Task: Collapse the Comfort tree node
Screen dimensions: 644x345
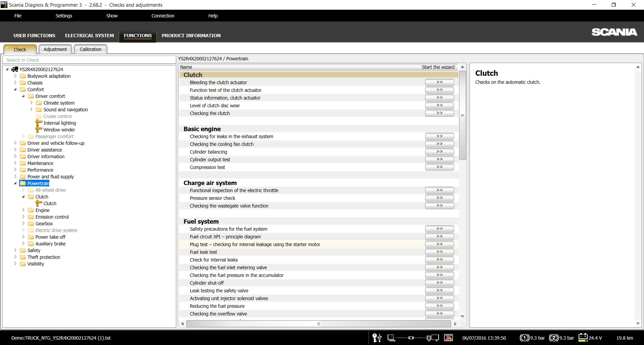Action: [15, 90]
